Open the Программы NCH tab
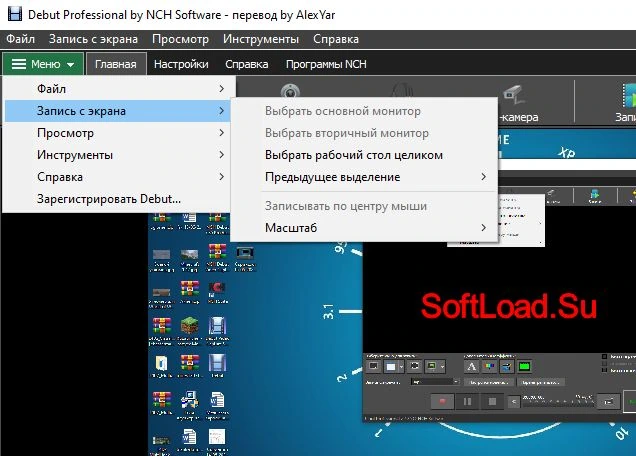 tap(326, 64)
